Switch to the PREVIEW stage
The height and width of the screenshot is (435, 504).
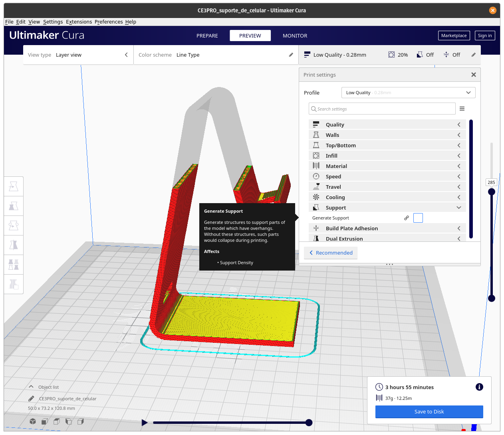tap(250, 36)
